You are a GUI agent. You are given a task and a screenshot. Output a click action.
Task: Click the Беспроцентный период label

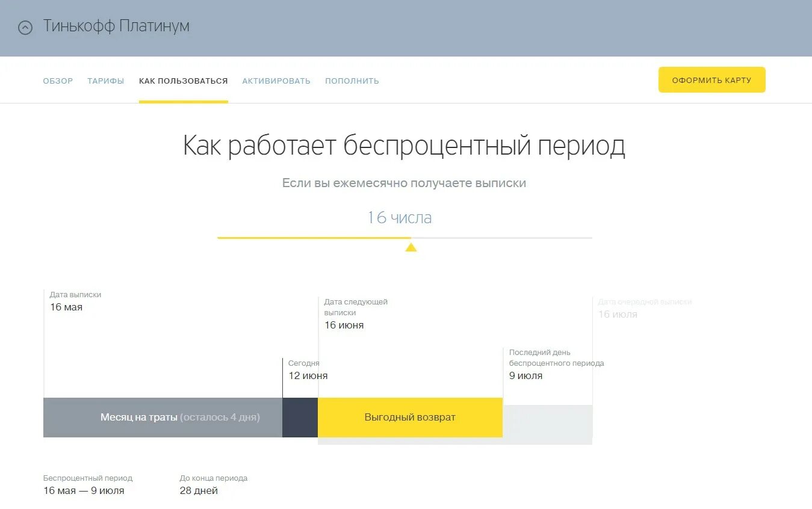tap(88, 478)
